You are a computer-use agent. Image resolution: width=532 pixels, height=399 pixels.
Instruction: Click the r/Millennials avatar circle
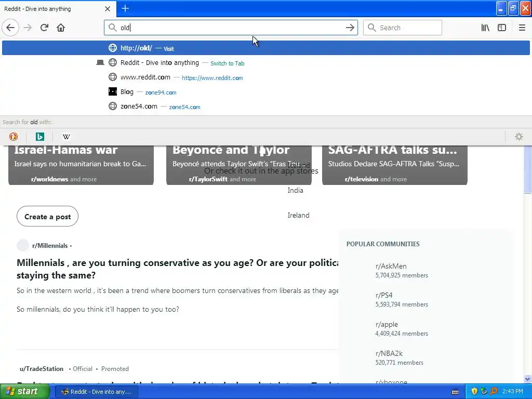click(23, 245)
